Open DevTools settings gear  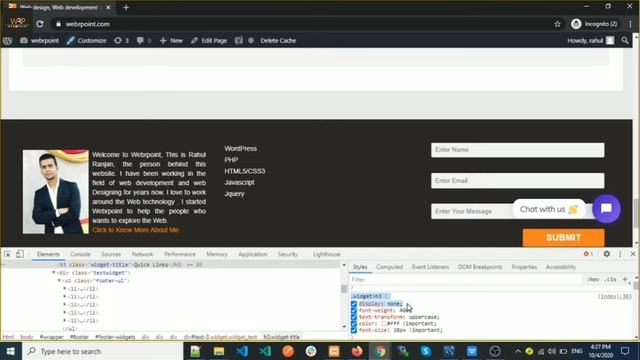607,254
